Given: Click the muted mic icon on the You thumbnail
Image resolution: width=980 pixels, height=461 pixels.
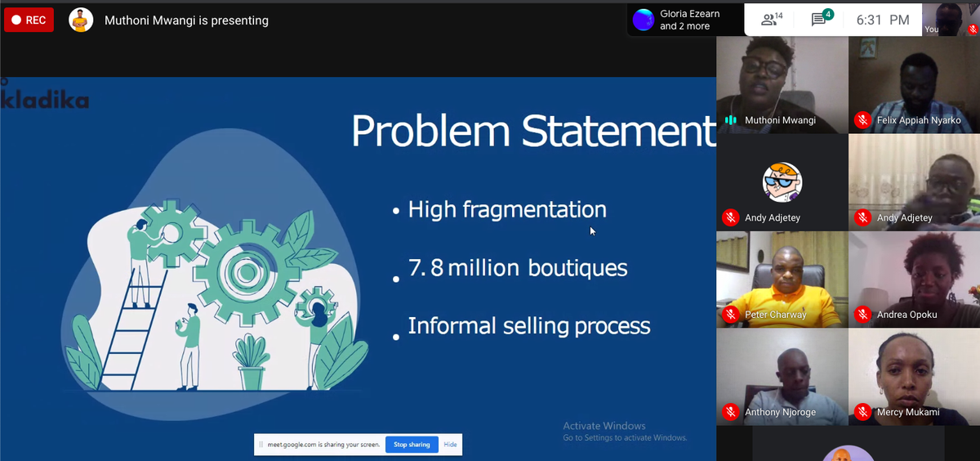Looking at the screenshot, I should coord(972,29).
